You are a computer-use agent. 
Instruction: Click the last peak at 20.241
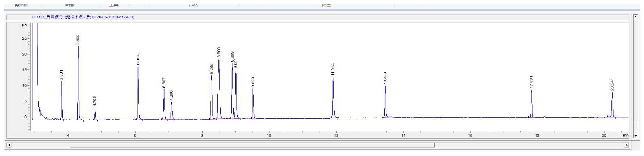click(612, 105)
